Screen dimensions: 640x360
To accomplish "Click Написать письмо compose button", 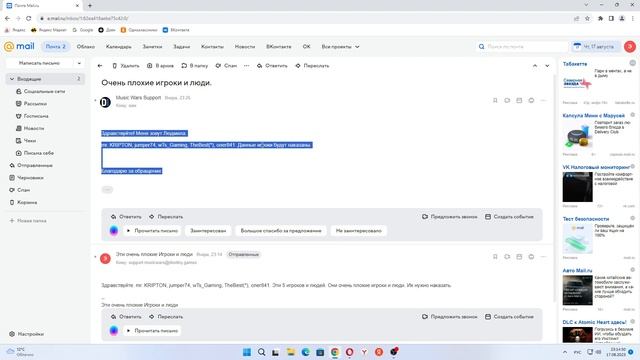I will tap(39, 63).
